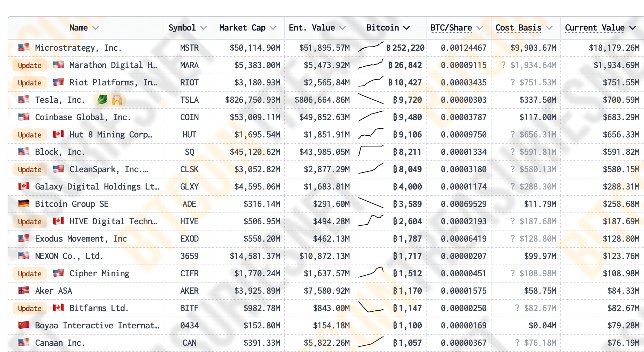Click the TSLA ticker symbol
The width and height of the screenshot is (644, 352).
click(189, 100)
